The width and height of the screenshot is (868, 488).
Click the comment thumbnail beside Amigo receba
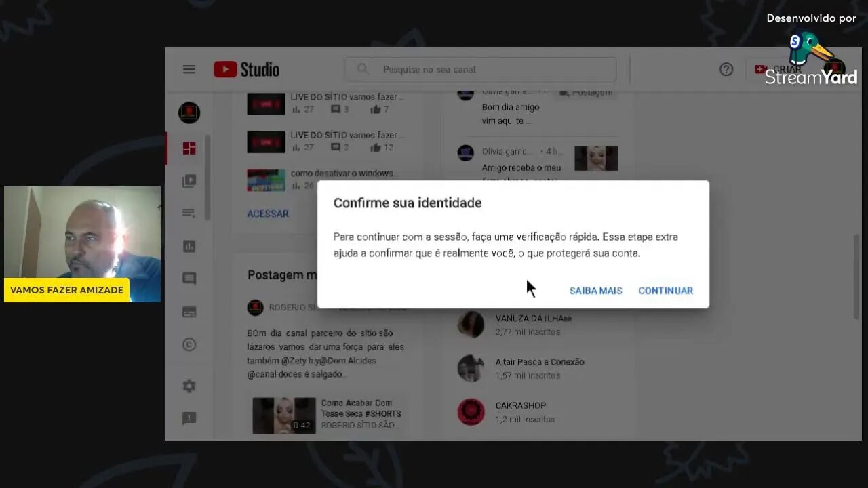596,158
